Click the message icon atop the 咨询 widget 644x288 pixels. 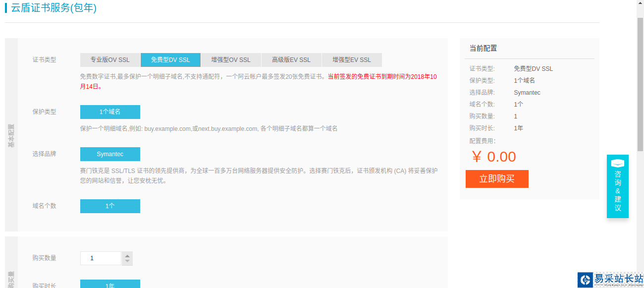(618, 163)
